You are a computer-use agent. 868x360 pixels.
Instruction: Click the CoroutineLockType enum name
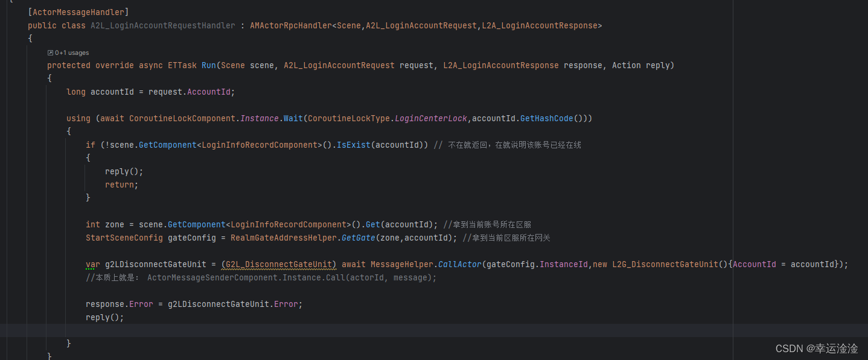pos(349,118)
